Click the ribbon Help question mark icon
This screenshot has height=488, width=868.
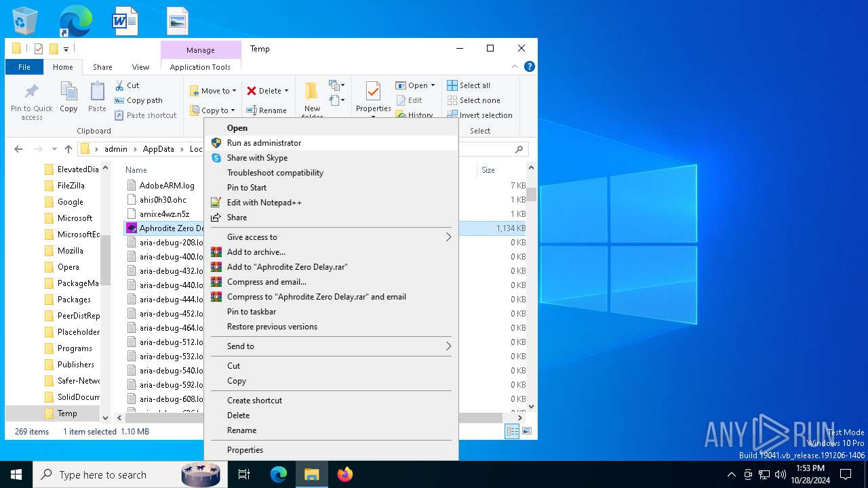coord(530,66)
